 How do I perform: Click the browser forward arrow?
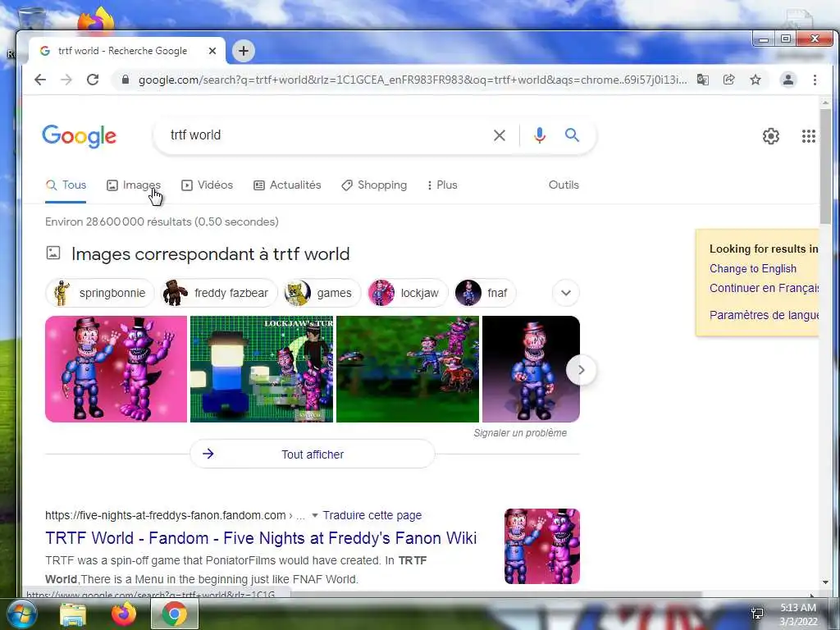coord(66,80)
